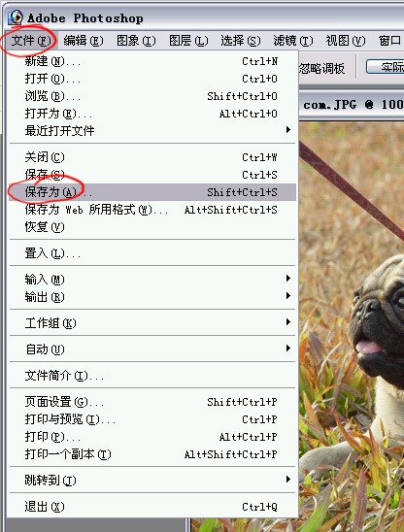
Task: Open the 图象(I) menu
Action: pos(136,41)
